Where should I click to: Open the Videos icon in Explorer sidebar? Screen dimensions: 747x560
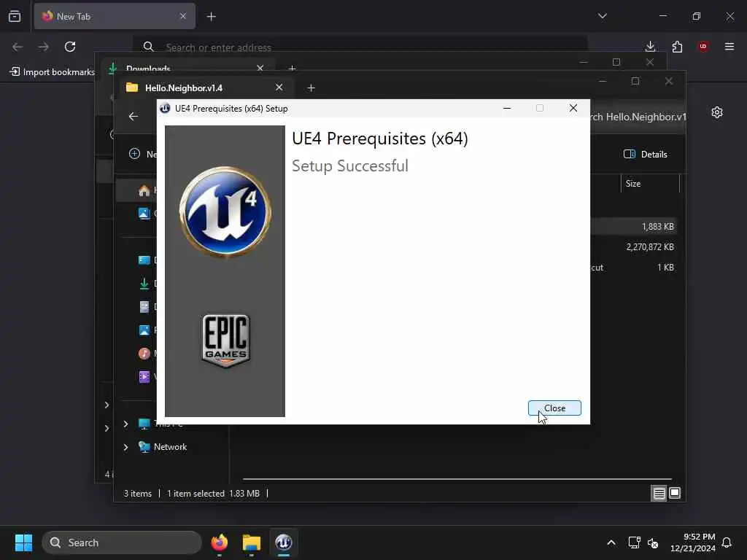click(x=144, y=377)
